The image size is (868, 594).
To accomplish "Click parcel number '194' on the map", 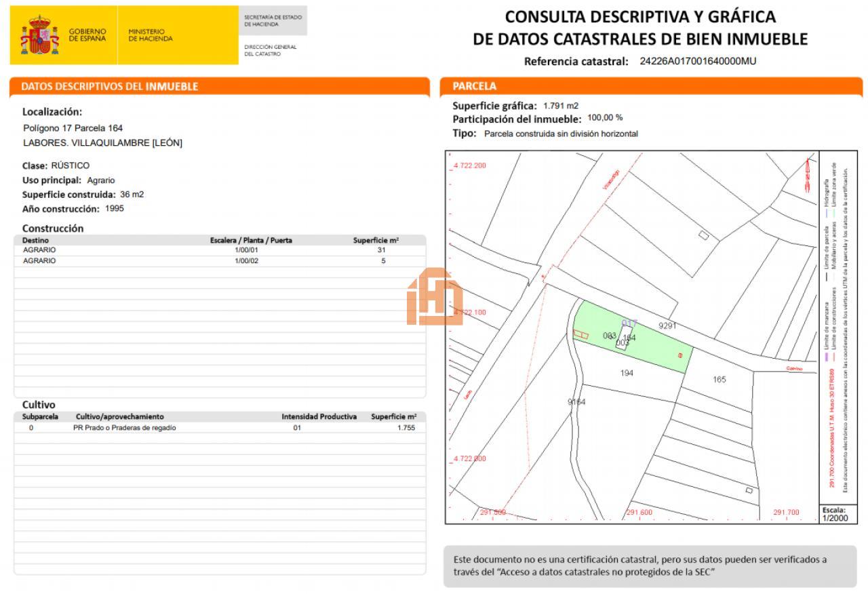I will pyautogui.click(x=627, y=373).
